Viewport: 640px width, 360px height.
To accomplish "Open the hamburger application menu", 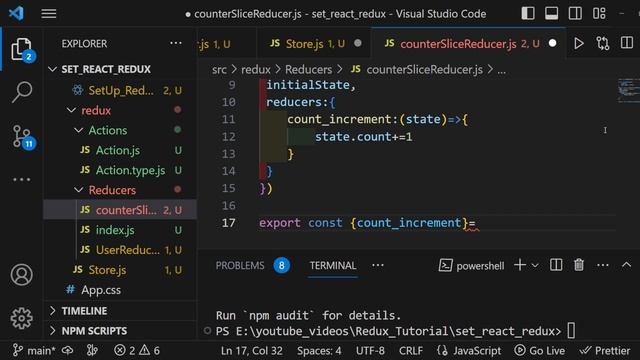I will (49, 13).
